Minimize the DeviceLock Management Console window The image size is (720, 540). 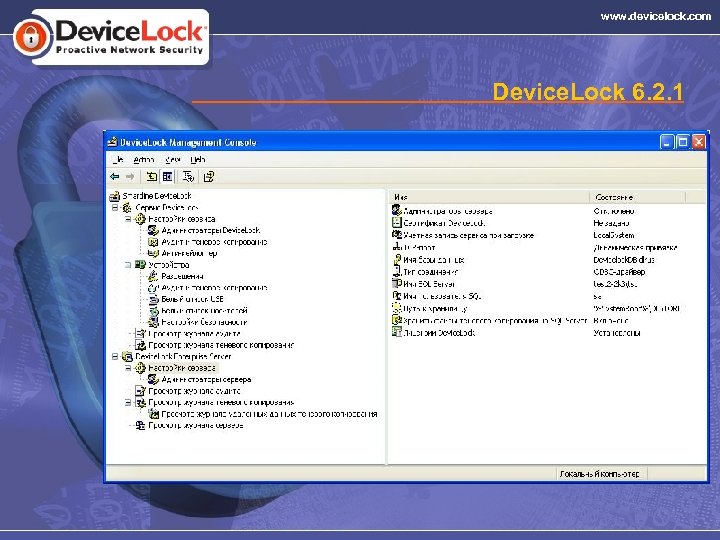[667, 142]
